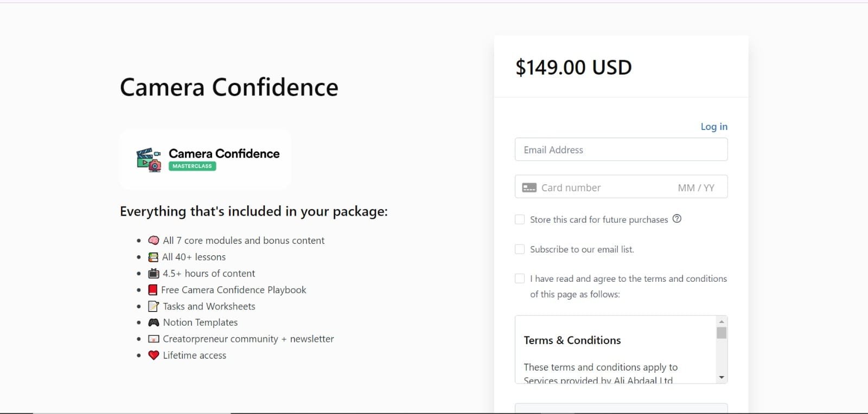The width and height of the screenshot is (868, 414).
Task: Click the TV icon beside hours of content
Action: (x=154, y=273)
